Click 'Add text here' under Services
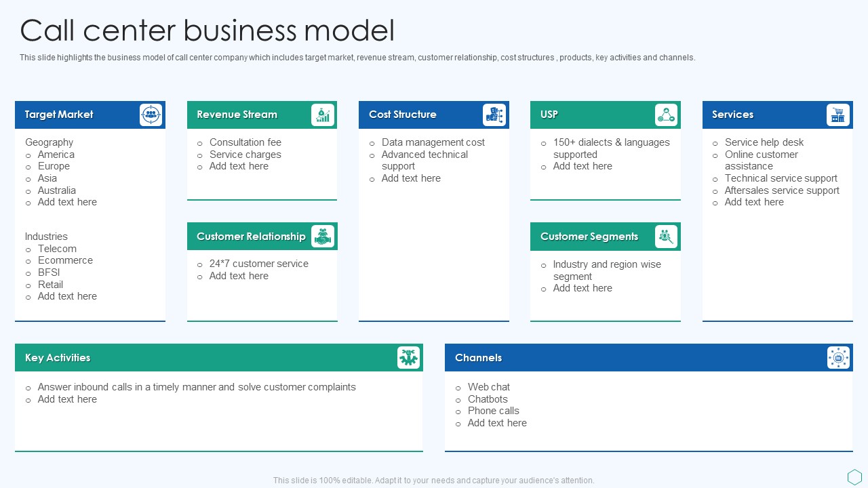 754,202
